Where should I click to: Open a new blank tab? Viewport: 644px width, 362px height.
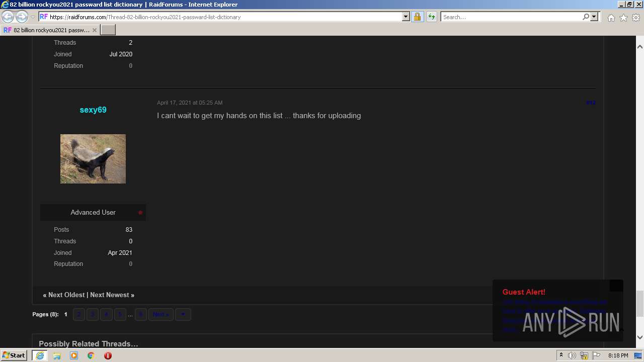click(108, 30)
